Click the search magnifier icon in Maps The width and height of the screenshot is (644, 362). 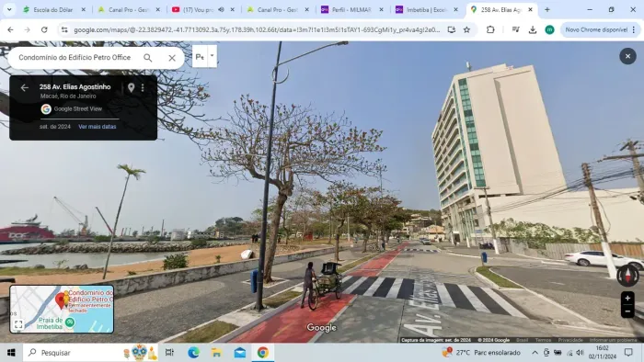click(148, 58)
